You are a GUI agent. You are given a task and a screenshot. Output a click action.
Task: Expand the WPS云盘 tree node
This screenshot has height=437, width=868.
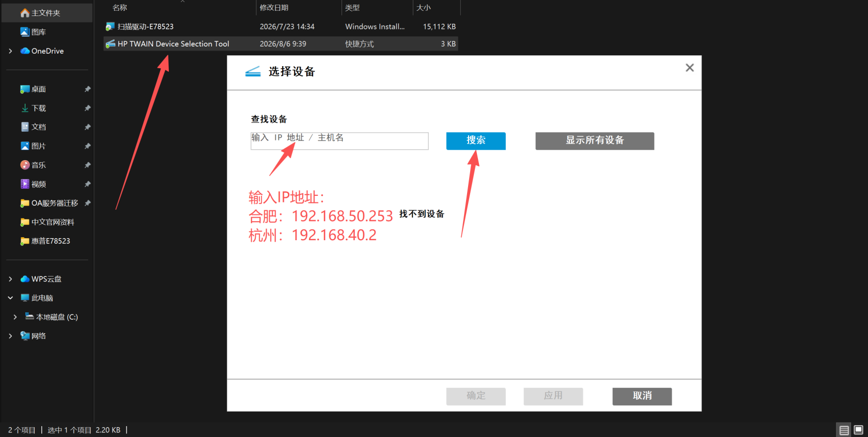[x=10, y=279]
